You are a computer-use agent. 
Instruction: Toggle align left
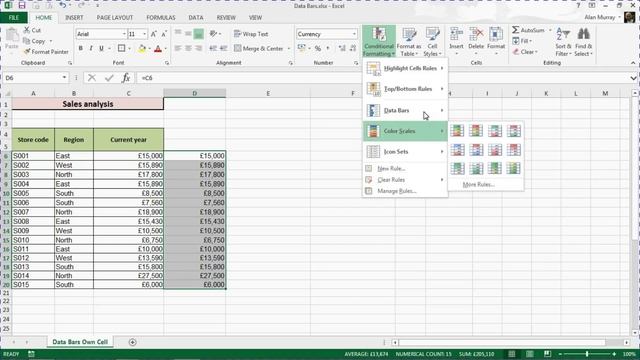[x=178, y=49]
